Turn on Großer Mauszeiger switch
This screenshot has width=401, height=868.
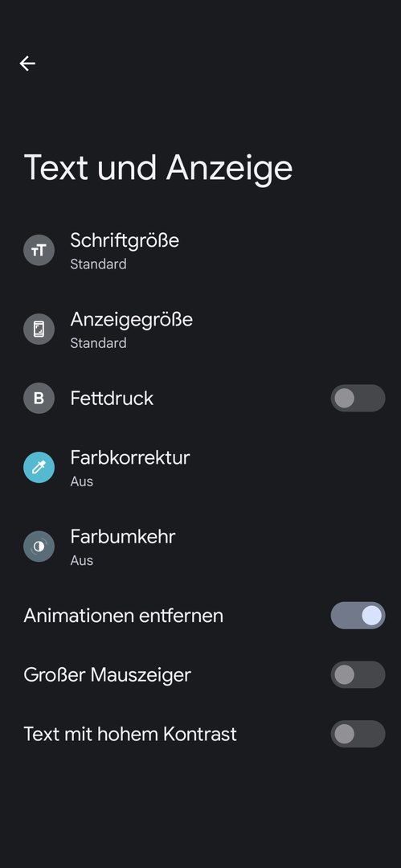coord(358,675)
